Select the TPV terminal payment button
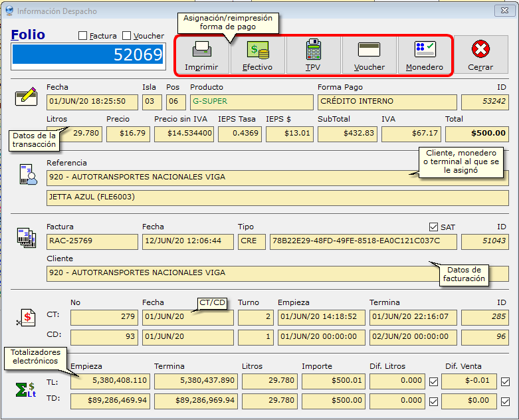 point(313,54)
